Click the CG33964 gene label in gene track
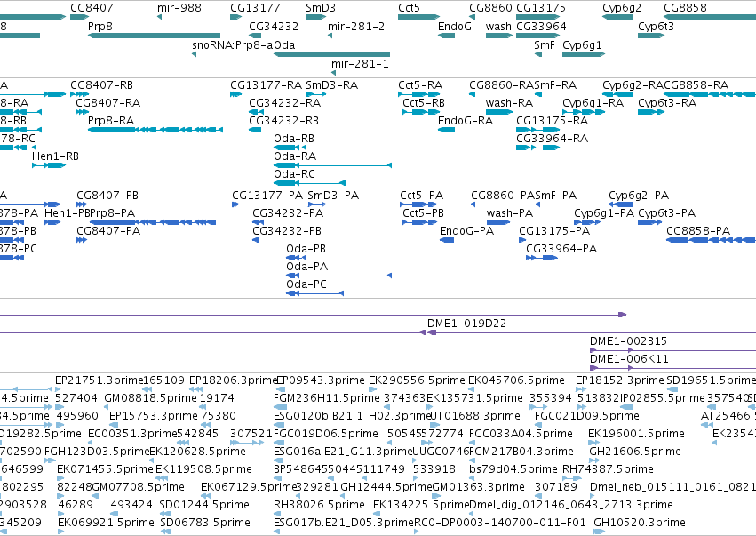Image resolution: width=756 pixels, height=536 pixels. point(541,27)
